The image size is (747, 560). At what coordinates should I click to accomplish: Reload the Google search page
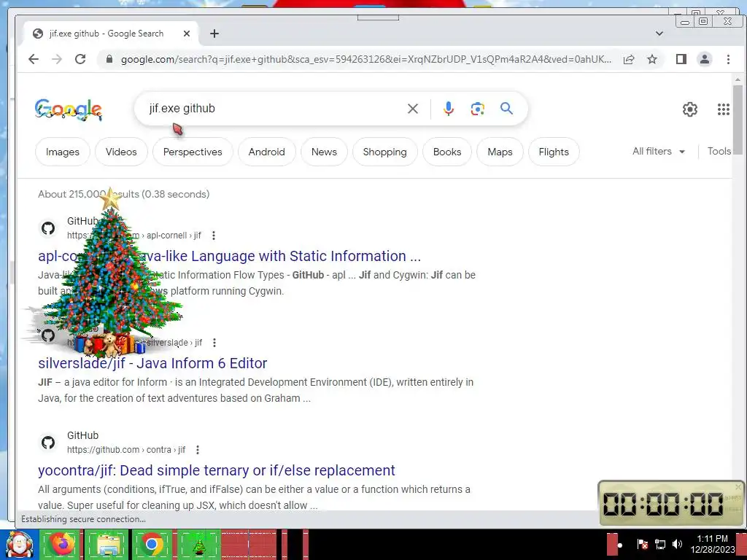(80, 59)
